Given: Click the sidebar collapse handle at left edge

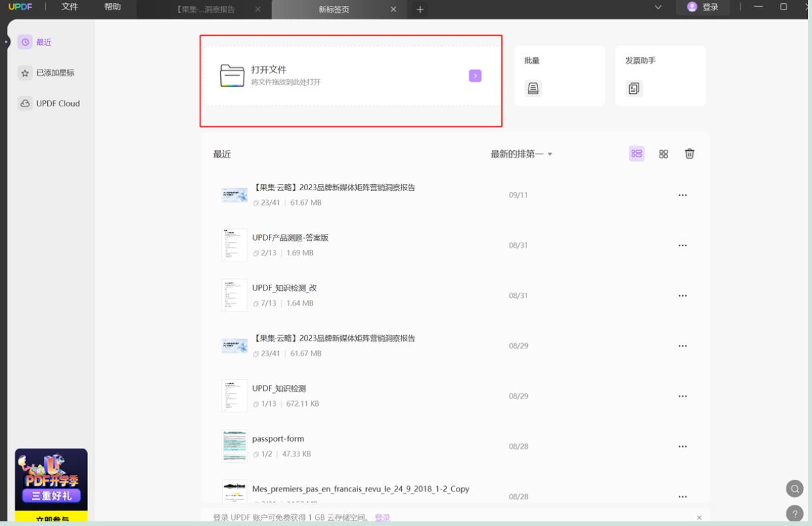Looking at the screenshot, I should click(6, 42).
